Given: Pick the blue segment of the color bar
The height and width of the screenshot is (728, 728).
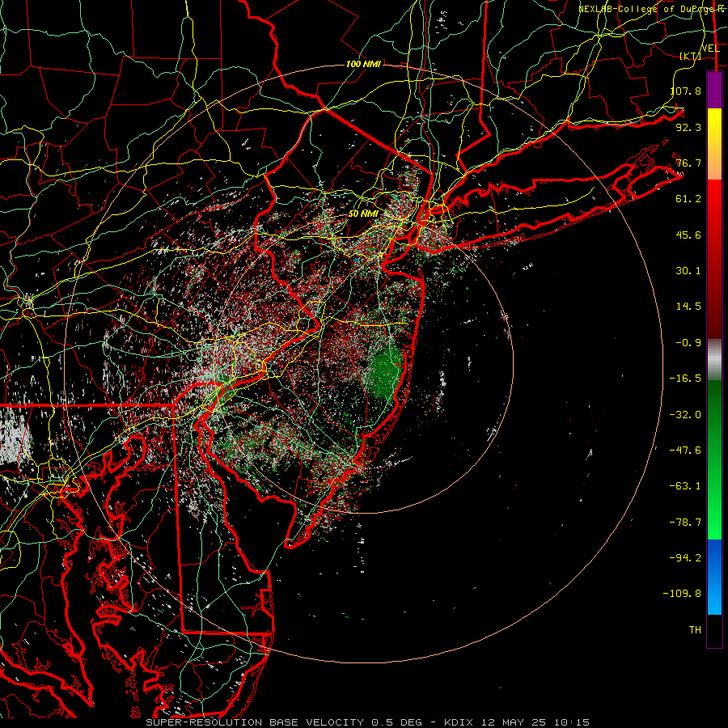Looking at the screenshot, I should (714, 577).
